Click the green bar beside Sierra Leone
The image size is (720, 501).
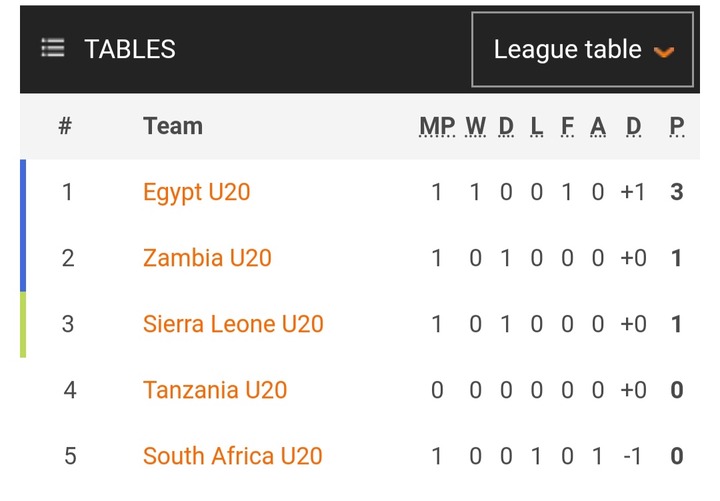[23, 325]
